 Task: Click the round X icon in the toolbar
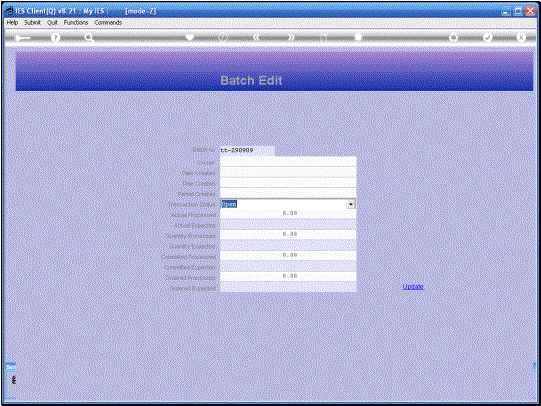click(521, 37)
